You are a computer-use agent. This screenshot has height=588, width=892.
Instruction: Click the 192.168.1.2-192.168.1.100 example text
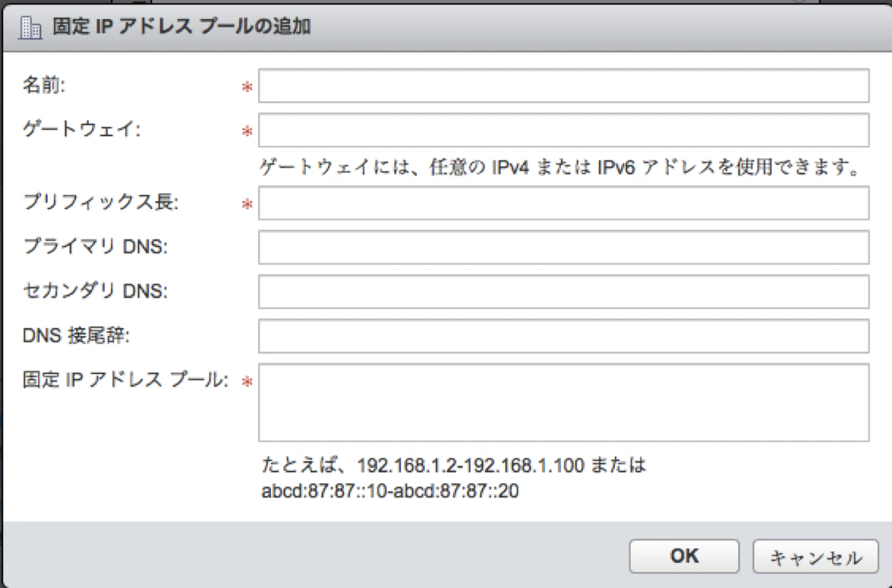pos(470,466)
